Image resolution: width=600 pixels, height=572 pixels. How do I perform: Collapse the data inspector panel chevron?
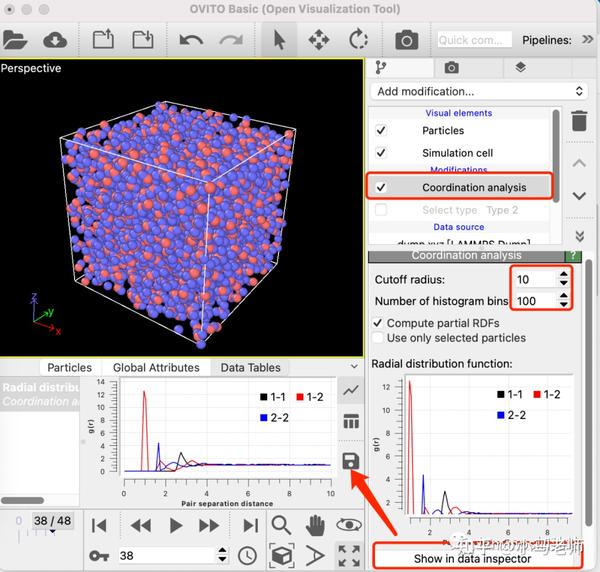click(x=354, y=367)
